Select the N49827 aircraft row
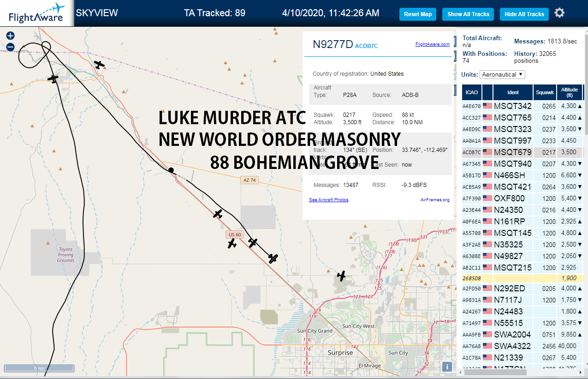588x379 pixels. point(523,256)
